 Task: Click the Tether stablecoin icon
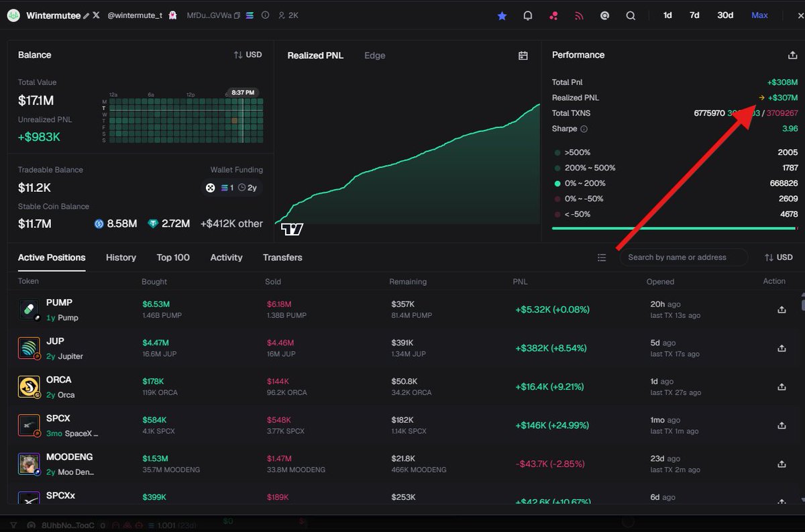153,224
